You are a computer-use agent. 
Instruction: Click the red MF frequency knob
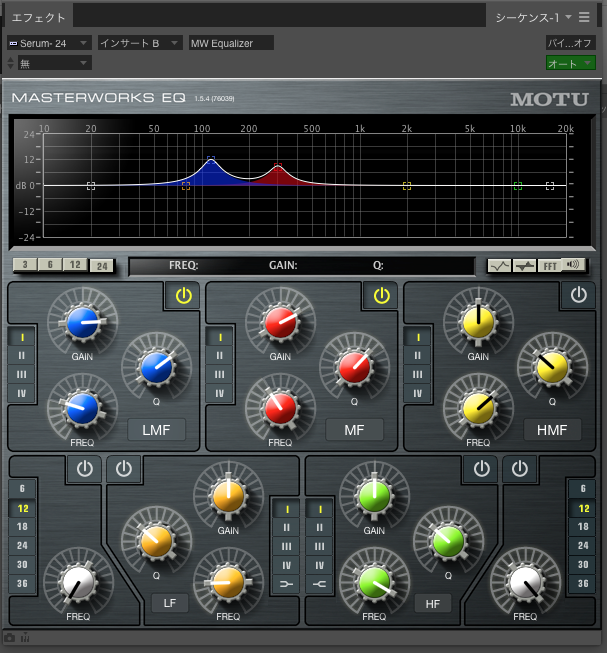tap(280, 409)
